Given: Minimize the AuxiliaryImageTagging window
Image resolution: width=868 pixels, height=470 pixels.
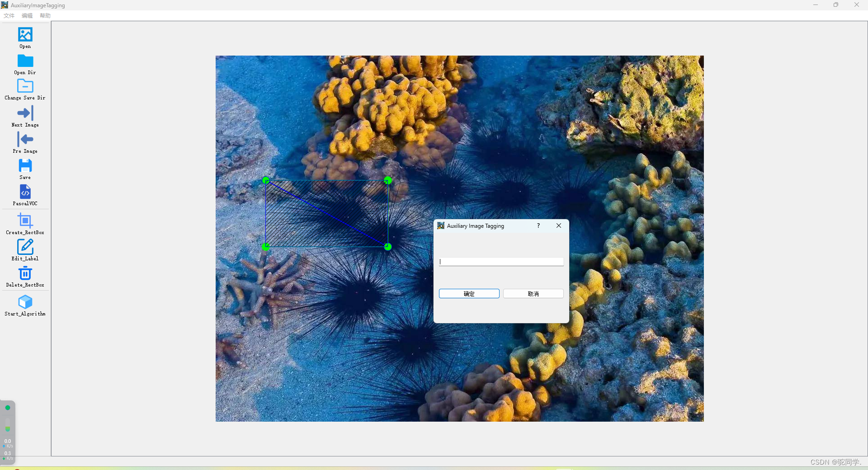Looking at the screenshot, I should pos(816,5).
